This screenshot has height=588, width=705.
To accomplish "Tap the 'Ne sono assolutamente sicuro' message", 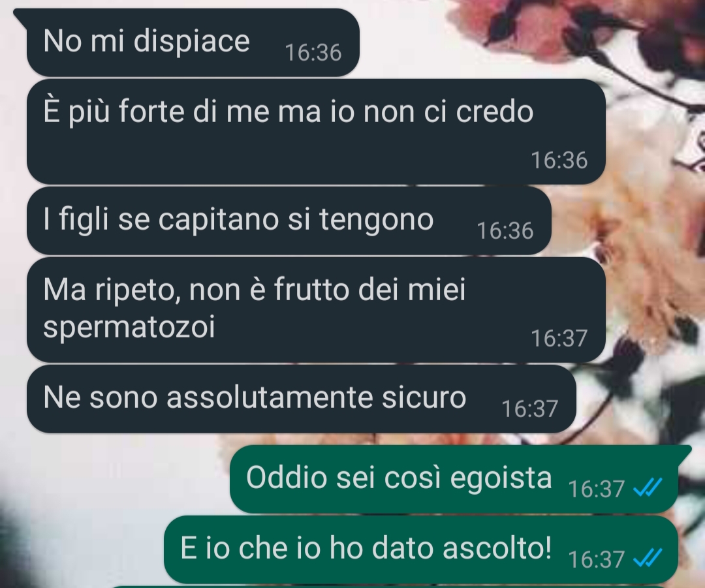I will pyautogui.click(x=301, y=399).
